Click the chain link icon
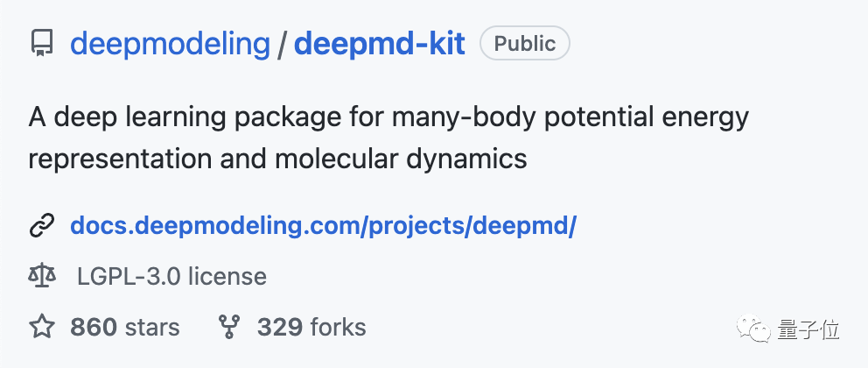 tap(42, 226)
